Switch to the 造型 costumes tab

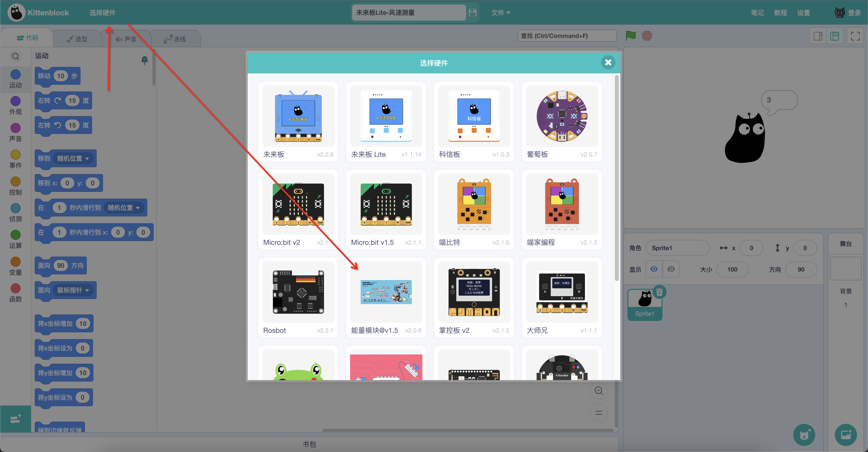coord(77,39)
